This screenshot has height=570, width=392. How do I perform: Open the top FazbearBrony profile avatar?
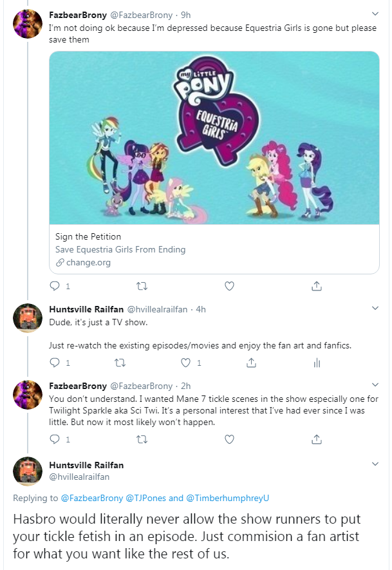pyautogui.click(x=28, y=24)
